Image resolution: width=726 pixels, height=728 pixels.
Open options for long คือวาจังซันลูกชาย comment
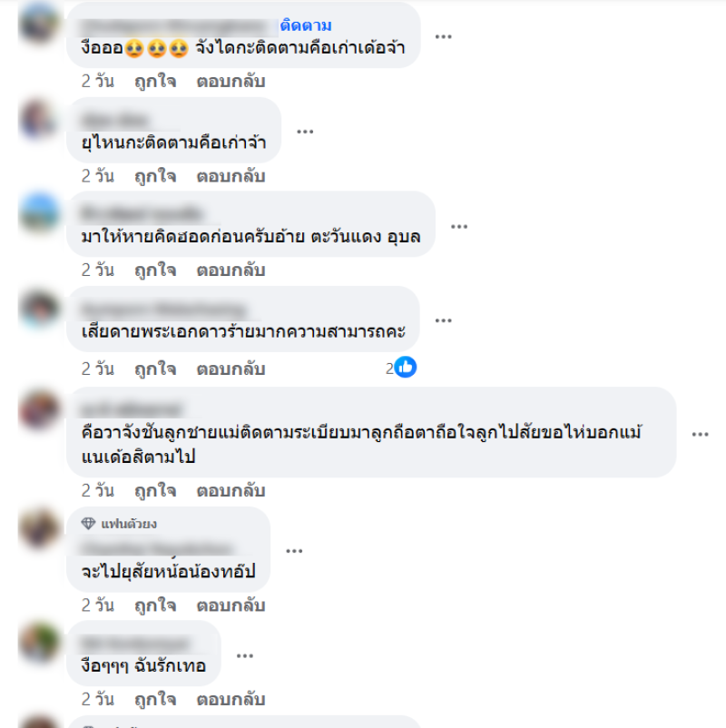(700, 435)
